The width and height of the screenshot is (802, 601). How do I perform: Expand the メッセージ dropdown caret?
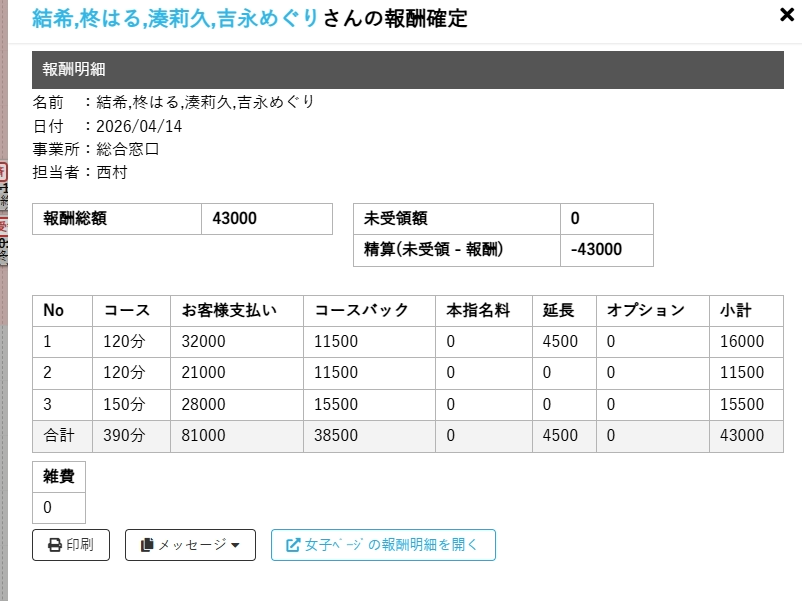(x=236, y=546)
